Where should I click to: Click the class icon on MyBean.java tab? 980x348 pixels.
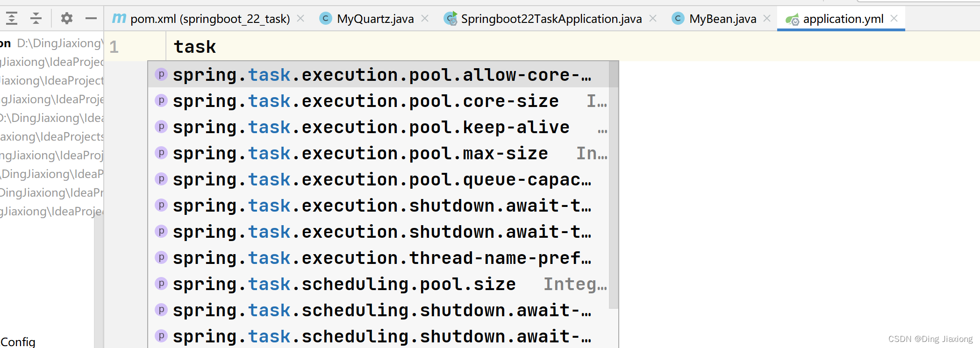pos(678,18)
